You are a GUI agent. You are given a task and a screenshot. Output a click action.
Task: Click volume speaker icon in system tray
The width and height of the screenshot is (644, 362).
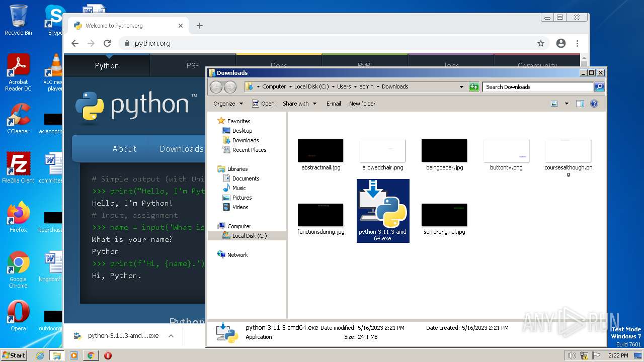[572, 355]
